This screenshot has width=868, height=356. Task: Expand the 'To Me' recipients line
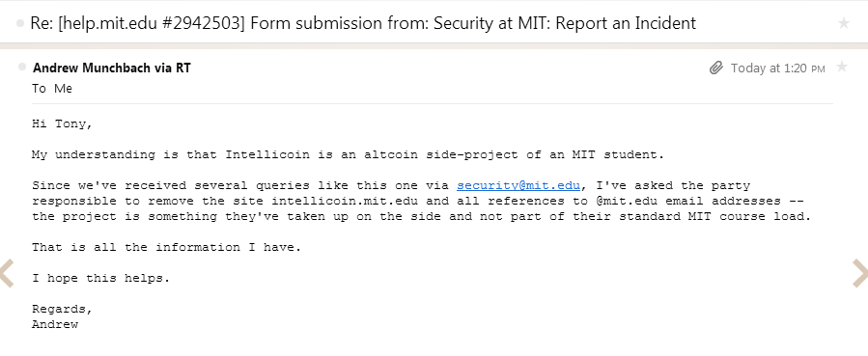[52, 89]
